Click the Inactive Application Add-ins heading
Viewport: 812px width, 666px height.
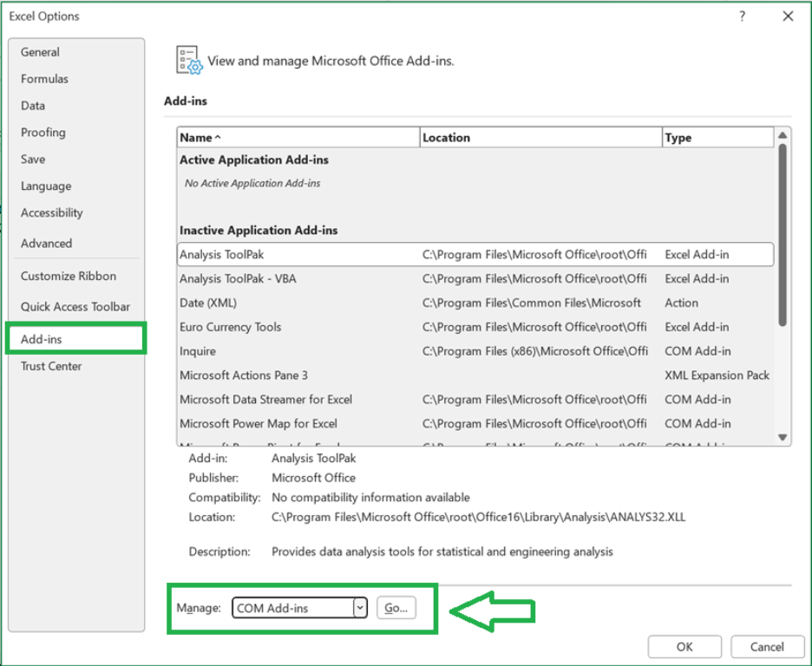click(259, 231)
